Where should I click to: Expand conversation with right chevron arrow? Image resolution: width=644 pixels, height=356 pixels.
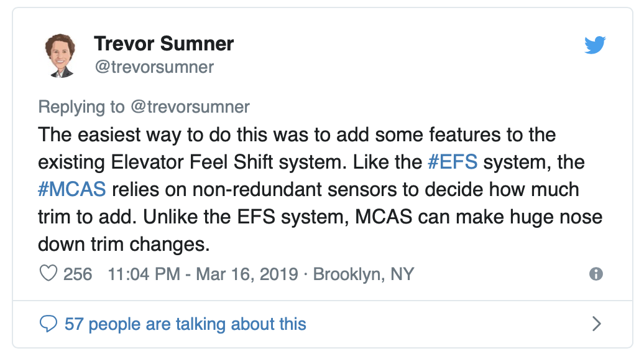click(596, 324)
